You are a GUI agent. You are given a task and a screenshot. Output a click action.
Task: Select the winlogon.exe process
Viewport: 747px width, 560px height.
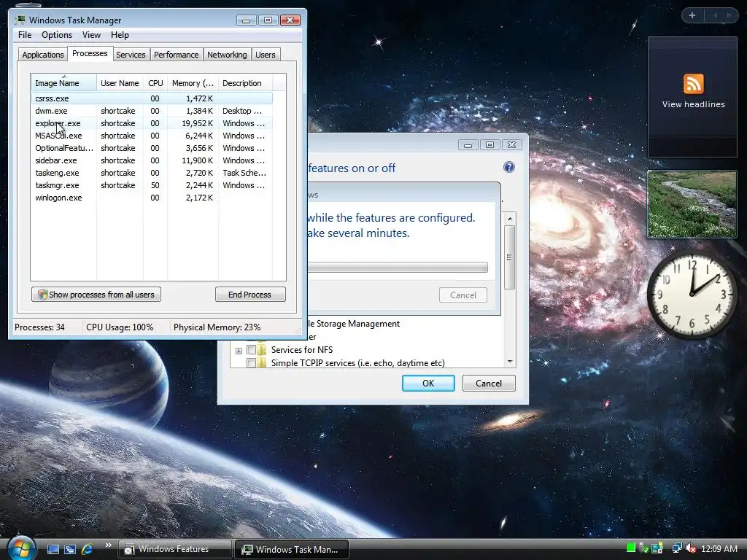pos(152,198)
